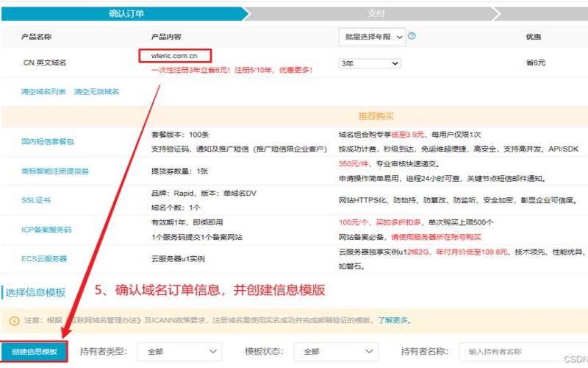
Task: Focus the 输入持有者名称 input field
Action: [523, 352]
